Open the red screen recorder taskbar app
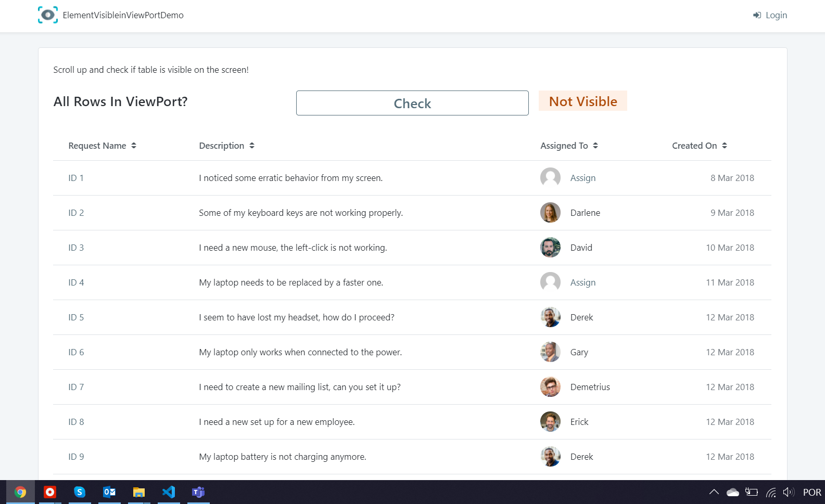 pyautogui.click(x=50, y=492)
